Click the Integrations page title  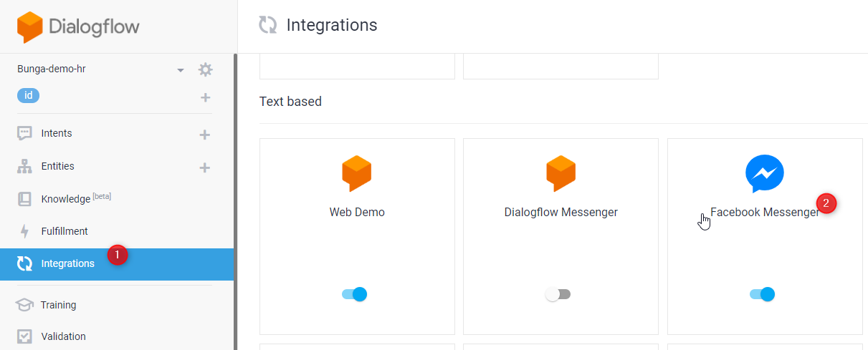click(x=332, y=25)
